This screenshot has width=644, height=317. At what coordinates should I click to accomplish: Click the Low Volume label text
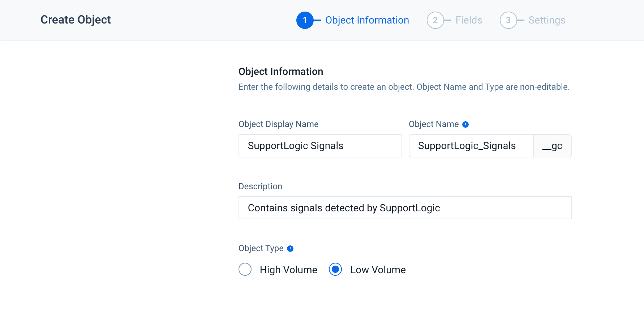[x=378, y=270]
